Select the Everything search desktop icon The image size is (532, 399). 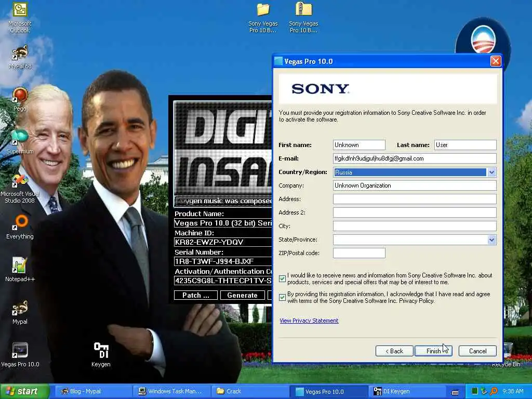pyautogui.click(x=20, y=227)
